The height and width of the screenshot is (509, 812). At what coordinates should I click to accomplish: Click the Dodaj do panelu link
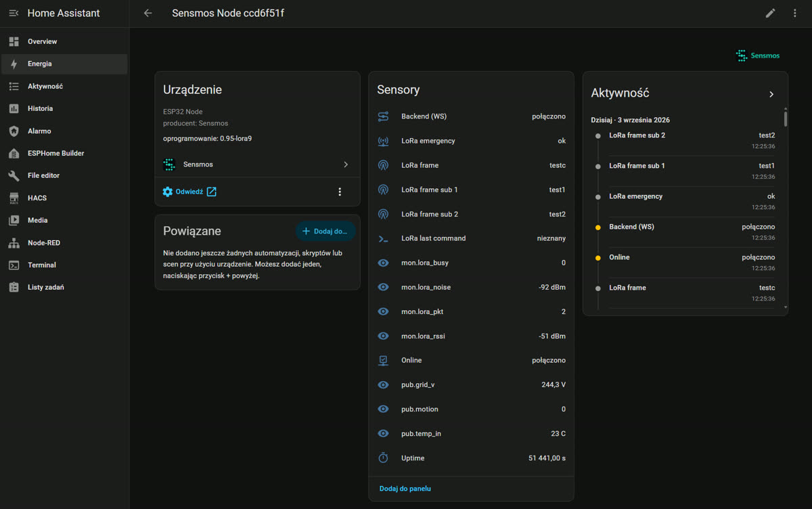[x=405, y=489]
